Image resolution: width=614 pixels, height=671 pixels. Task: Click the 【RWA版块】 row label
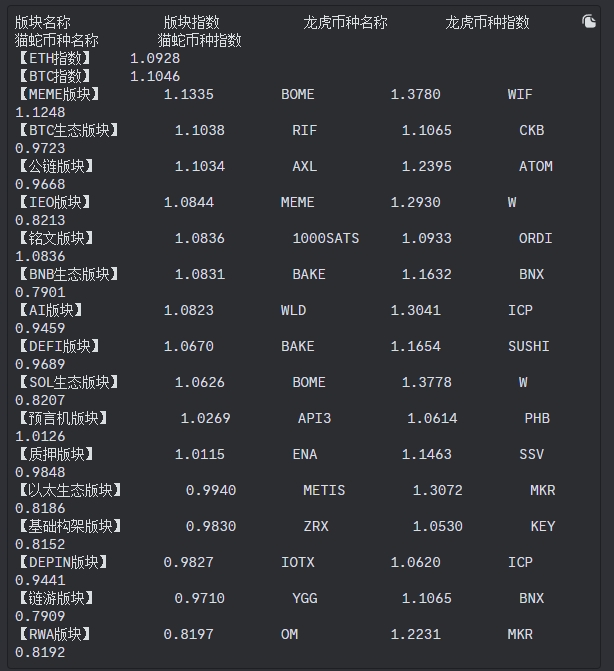point(57,634)
